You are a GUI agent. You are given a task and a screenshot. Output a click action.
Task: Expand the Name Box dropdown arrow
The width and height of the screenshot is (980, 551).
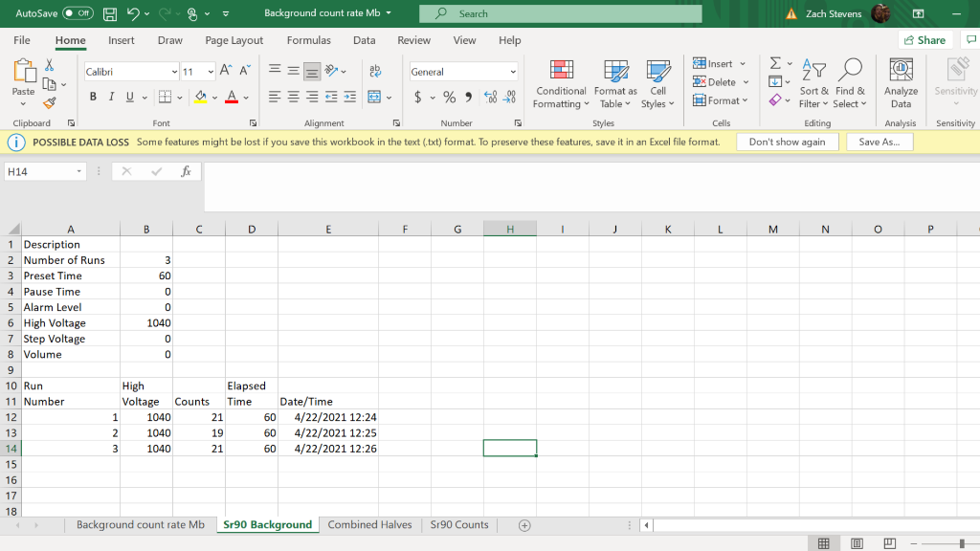[78, 171]
